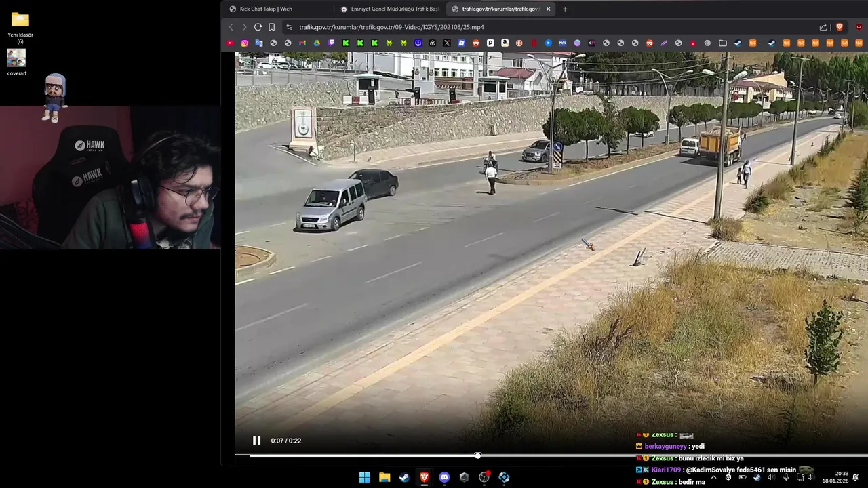This screenshot has height=488, width=868.
Task: Open the bookmarks folder icon
Action: click(723, 43)
